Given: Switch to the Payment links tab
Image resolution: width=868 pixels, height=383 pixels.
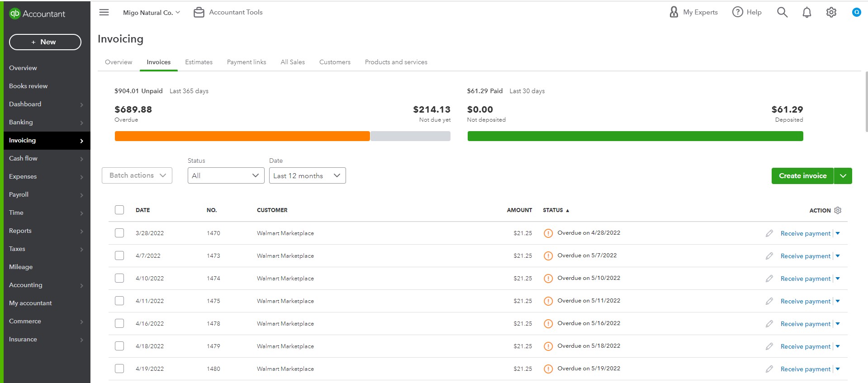Looking at the screenshot, I should click(247, 62).
